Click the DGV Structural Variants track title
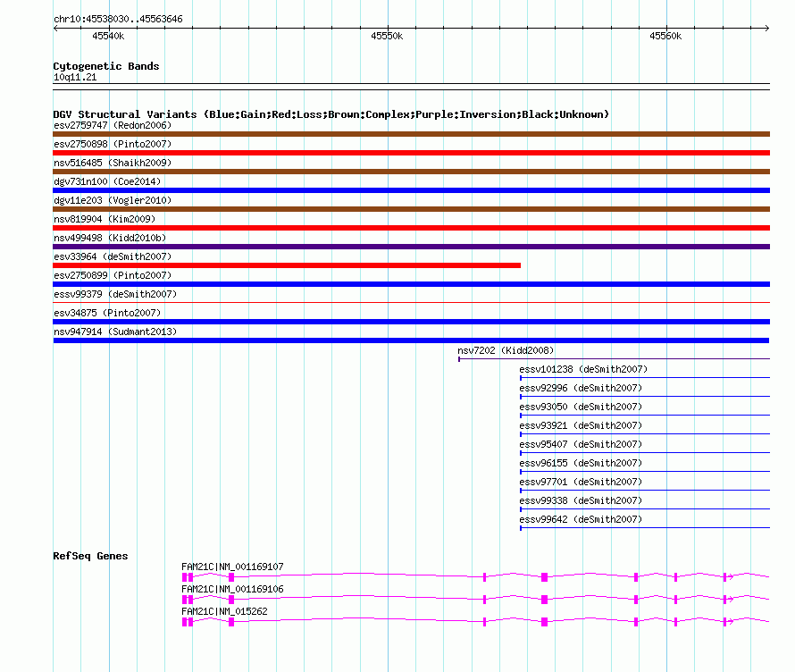The width and height of the screenshot is (795, 672). tap(331, 114)
